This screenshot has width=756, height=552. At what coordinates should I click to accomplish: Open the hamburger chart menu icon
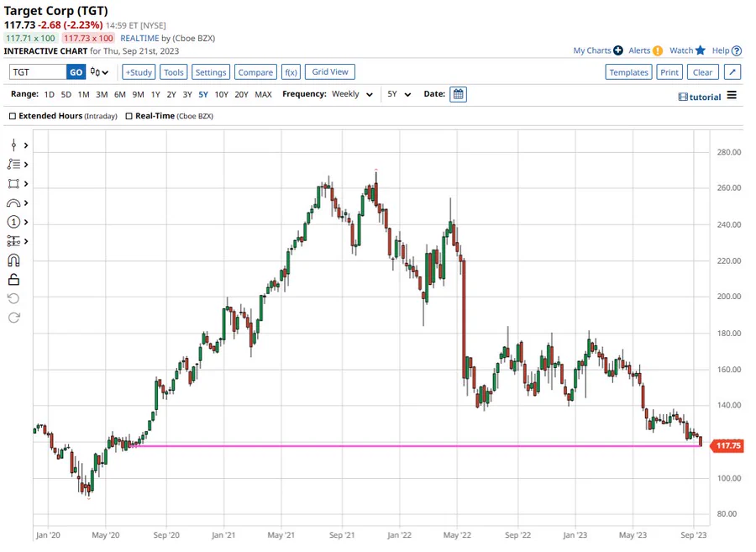[732, 95]
